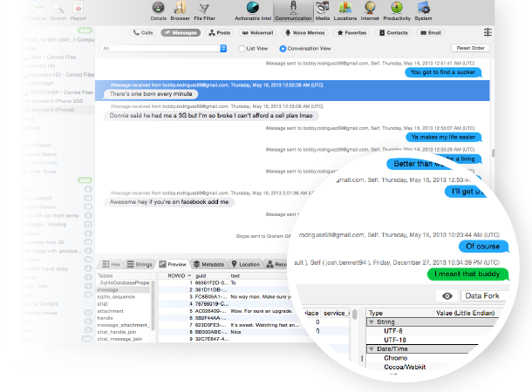
Task: Select the Cocoa/Webkit date/time row
Action: point(405,367)
